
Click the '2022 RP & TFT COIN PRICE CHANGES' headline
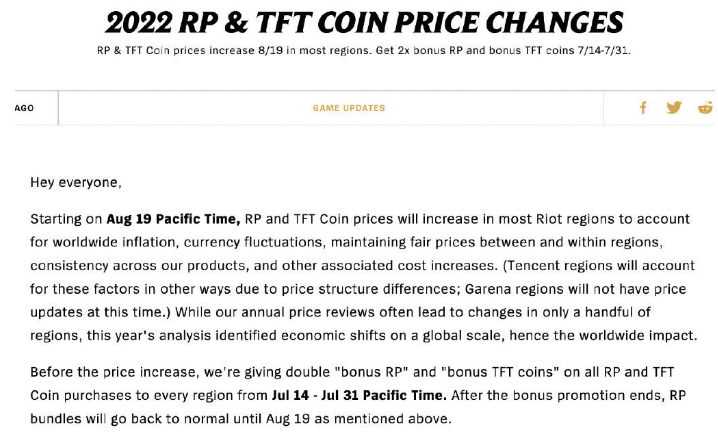click(x=364, y=22)
